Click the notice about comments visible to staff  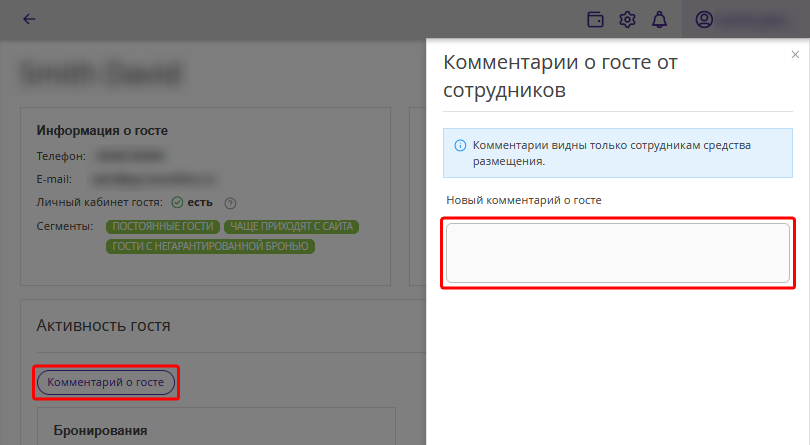pyautogui.click(x=618, y=153)
